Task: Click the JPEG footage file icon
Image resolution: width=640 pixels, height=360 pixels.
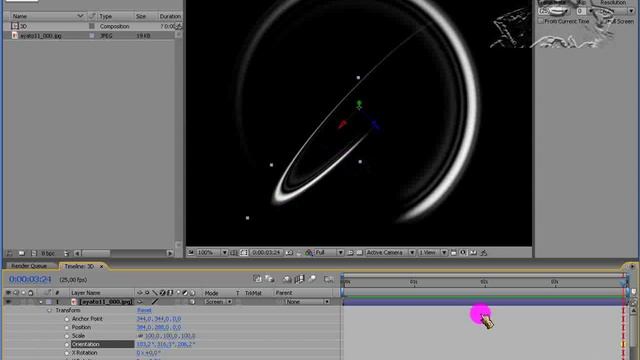Action: pyautogui.click(x=15, y=36)
